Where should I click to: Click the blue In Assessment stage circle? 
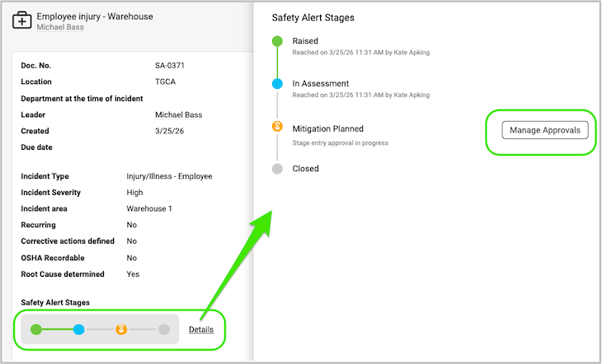pos(277,83)
